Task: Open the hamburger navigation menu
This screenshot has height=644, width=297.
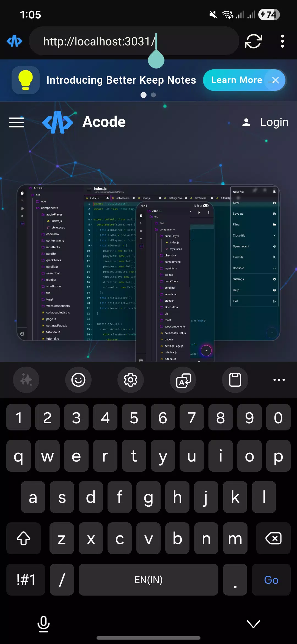Action: (16, 122)
